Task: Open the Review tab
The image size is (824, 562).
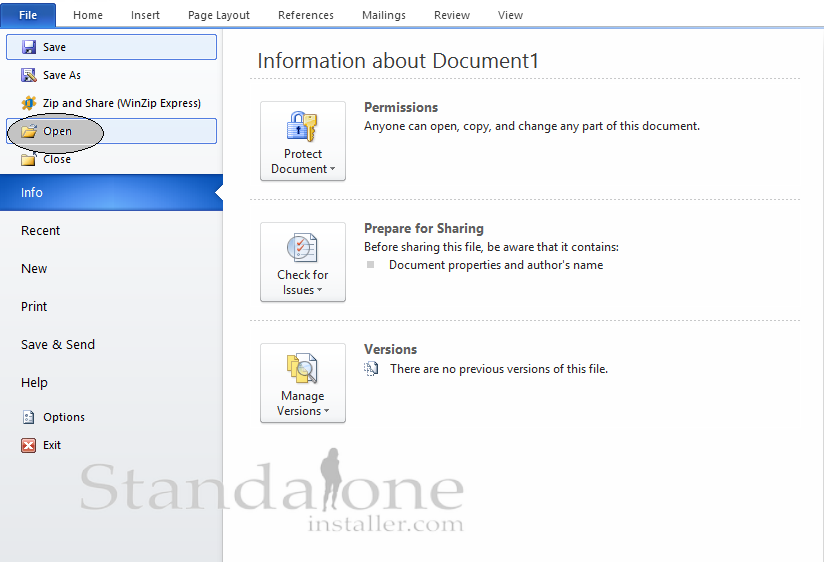Action: [x=452, y=15]
